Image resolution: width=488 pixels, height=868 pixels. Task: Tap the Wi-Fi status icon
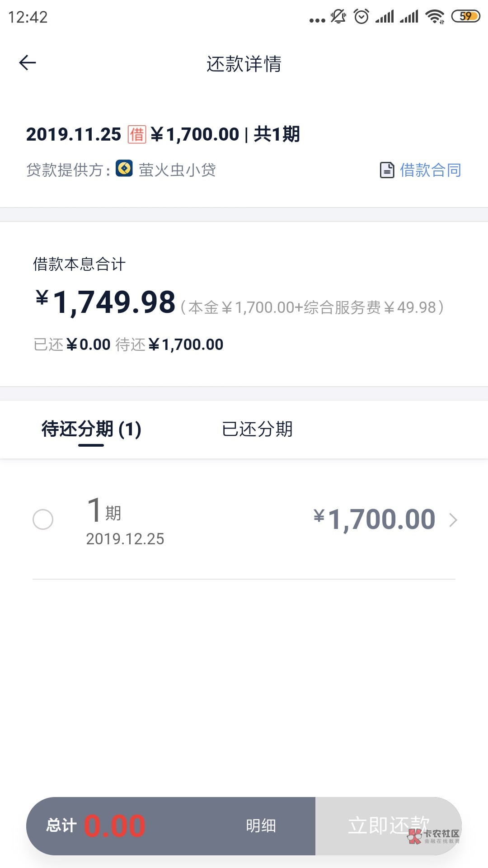coord(435,17)
